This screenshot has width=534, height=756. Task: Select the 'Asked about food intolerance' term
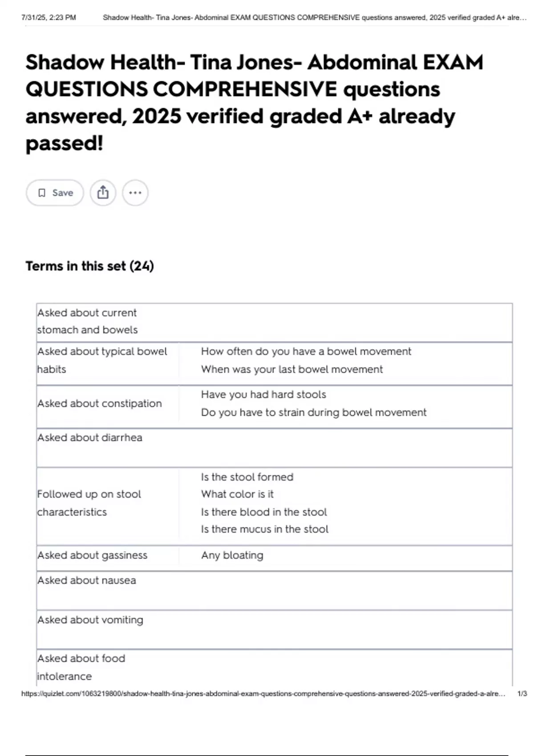pyautogui.click(x=81, y=667)
